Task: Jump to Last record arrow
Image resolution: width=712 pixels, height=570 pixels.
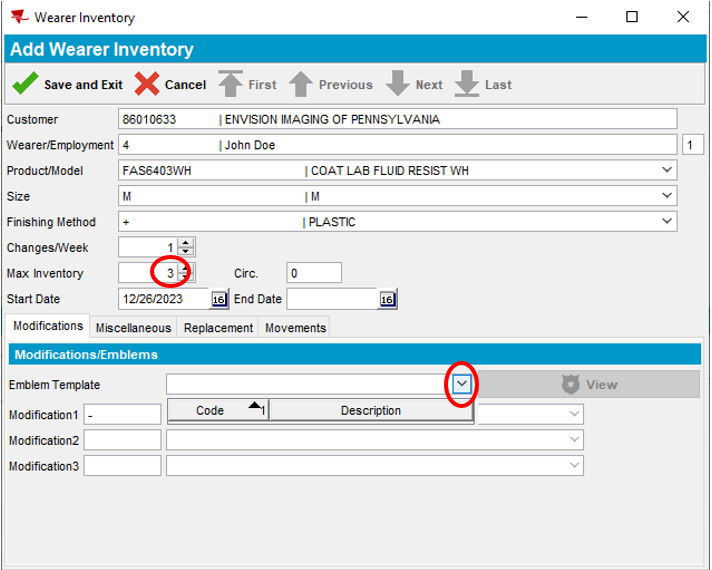Action: click(x=467, y=85)
